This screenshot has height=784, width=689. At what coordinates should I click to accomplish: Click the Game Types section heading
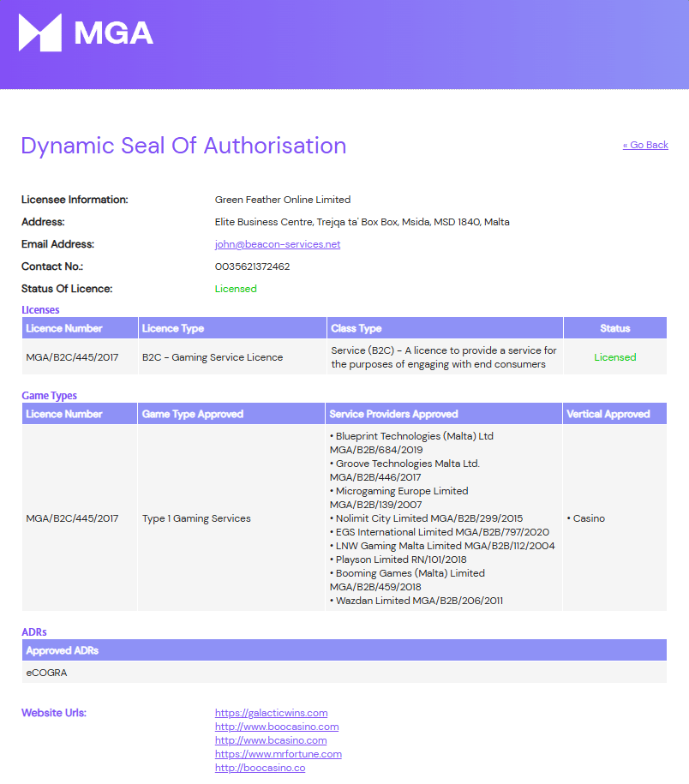[x=49, y=396]
